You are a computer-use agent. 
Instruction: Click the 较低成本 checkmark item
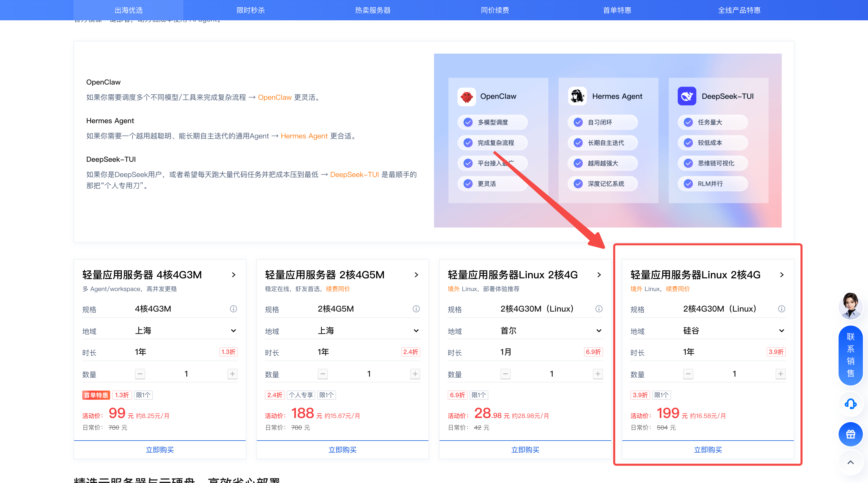point(713,143)
